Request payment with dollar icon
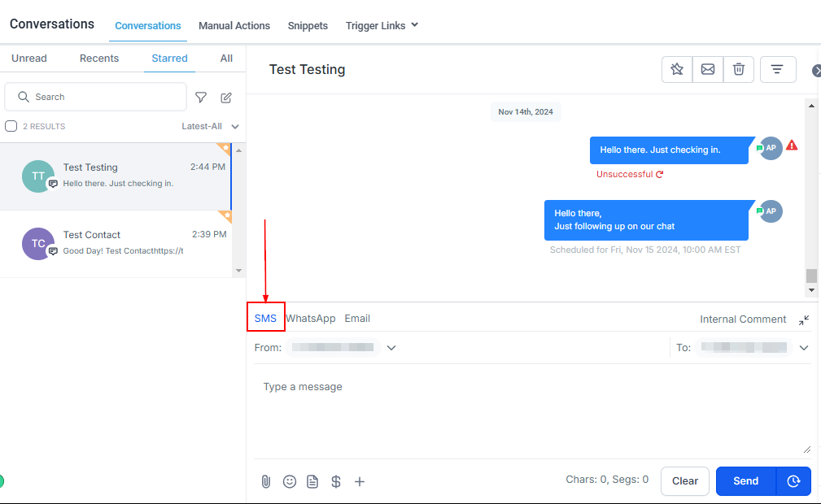Image resolution: width=821 pixels, height=504 pixels. coord(336,481)
